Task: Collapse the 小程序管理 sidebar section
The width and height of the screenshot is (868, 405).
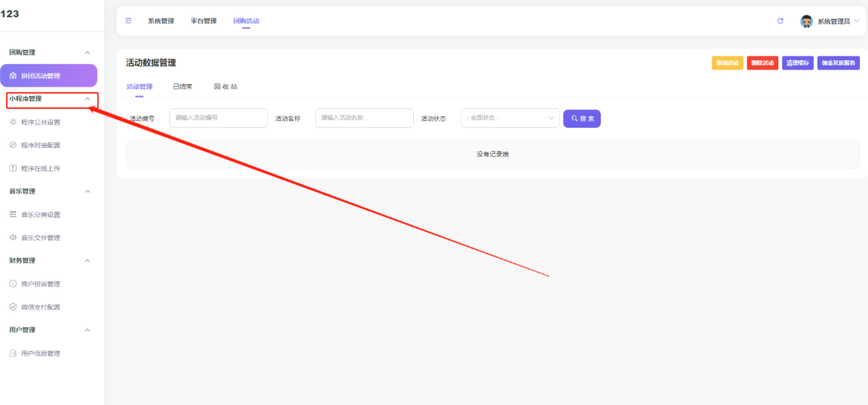Action: (x=88, y=99)
